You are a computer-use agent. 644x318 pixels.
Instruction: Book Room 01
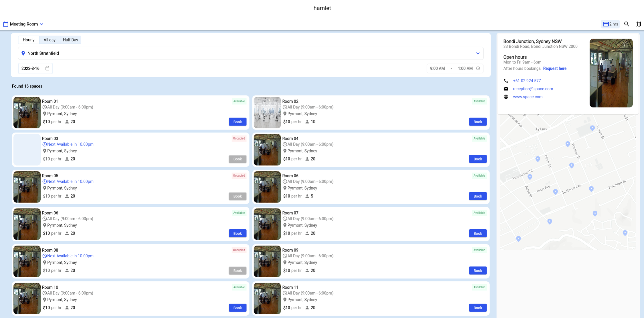pos(237,122)
